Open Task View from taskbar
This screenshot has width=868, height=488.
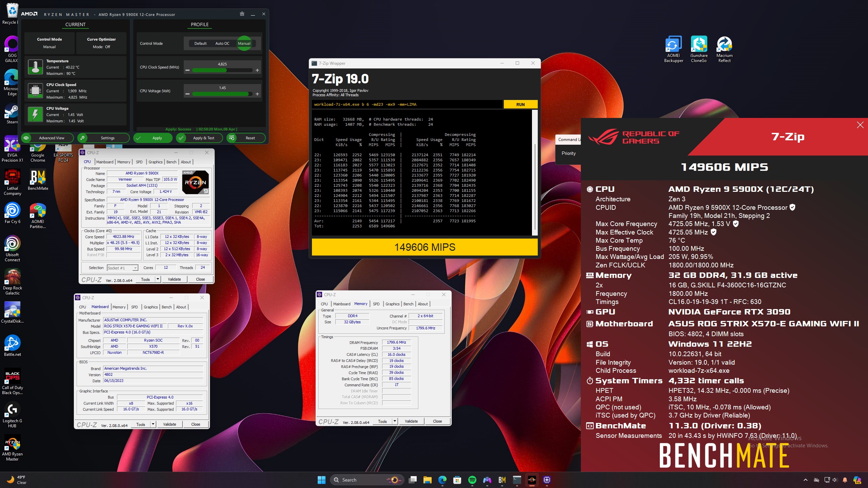[412, 480]
